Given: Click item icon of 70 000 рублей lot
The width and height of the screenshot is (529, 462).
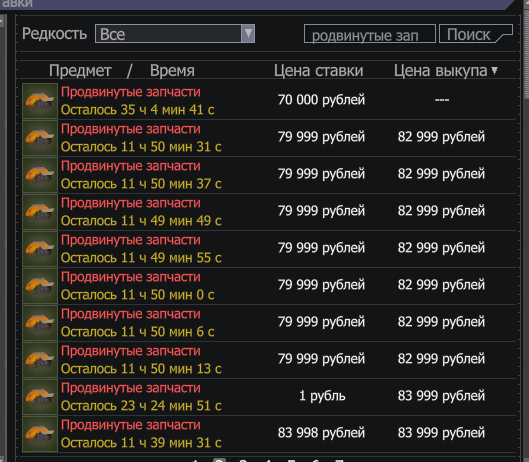Looking at the screenshot, I should (x=40, y=101).
